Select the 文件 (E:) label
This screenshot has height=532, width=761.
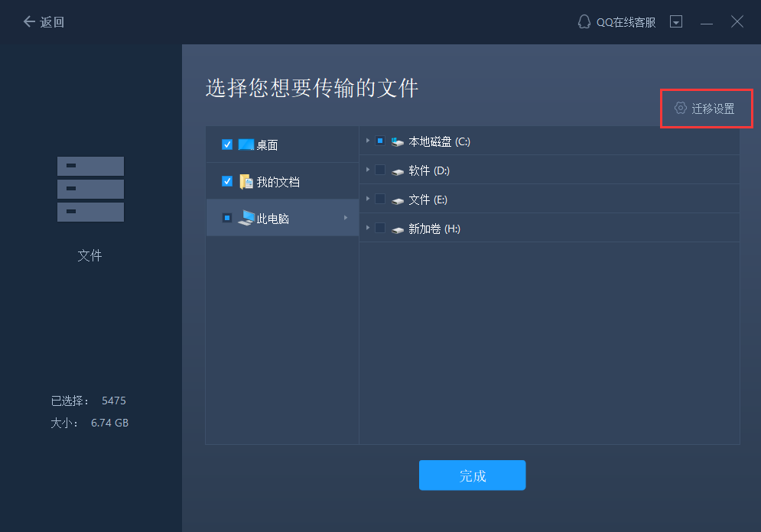[x=428, y=199]
